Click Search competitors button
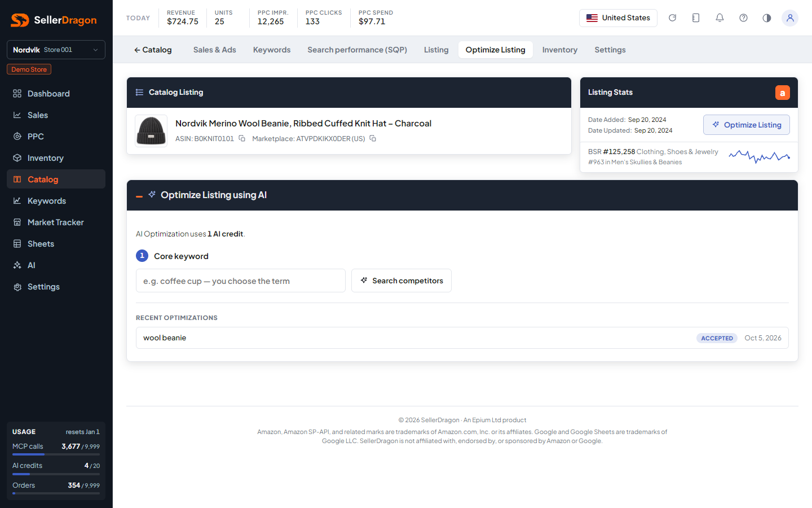The height and width of the screenshot is (508, 812). coord(401,281)
